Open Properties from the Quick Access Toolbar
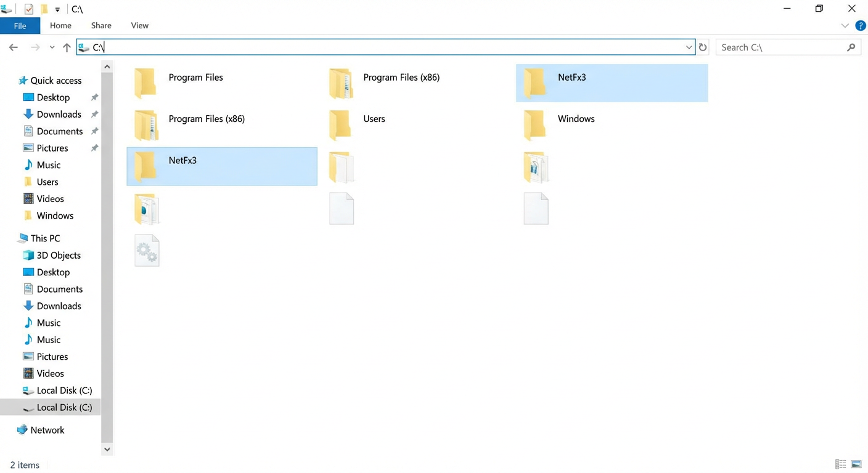 click(28, 9)
